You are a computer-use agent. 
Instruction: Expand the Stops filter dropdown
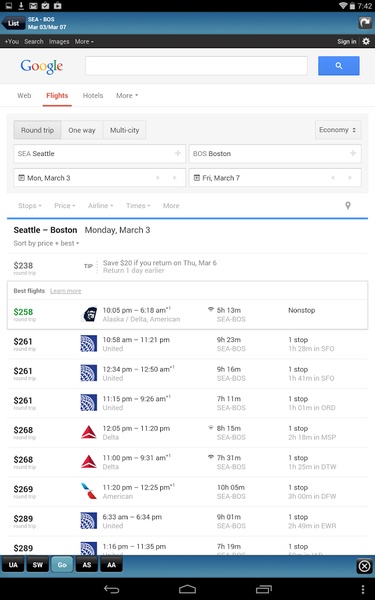click(29, 206)
